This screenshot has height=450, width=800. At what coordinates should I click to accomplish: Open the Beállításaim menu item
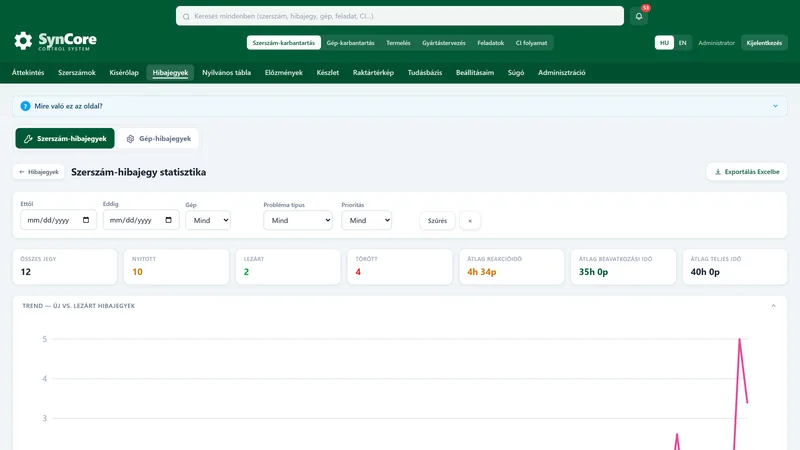(x=475, y=72)
